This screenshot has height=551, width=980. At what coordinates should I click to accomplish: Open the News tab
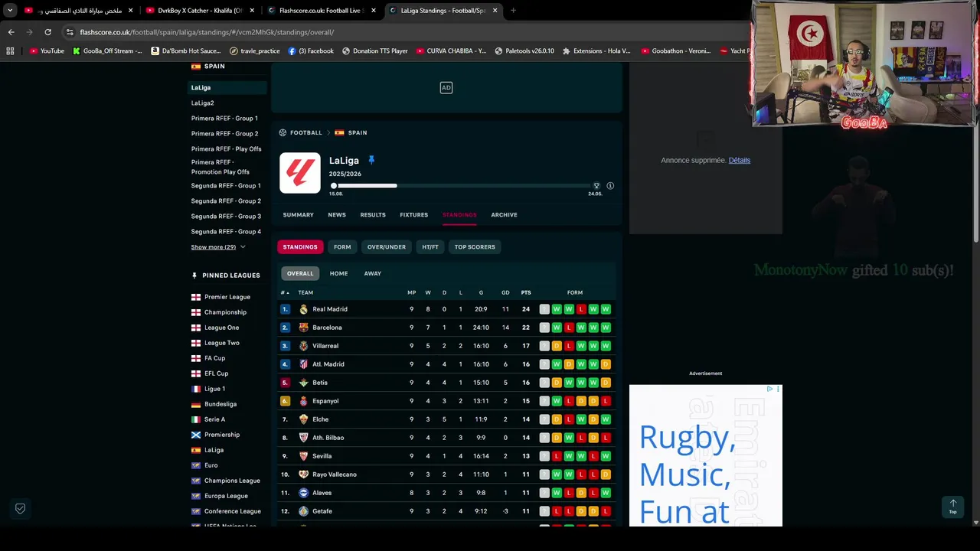coord(337,215)
